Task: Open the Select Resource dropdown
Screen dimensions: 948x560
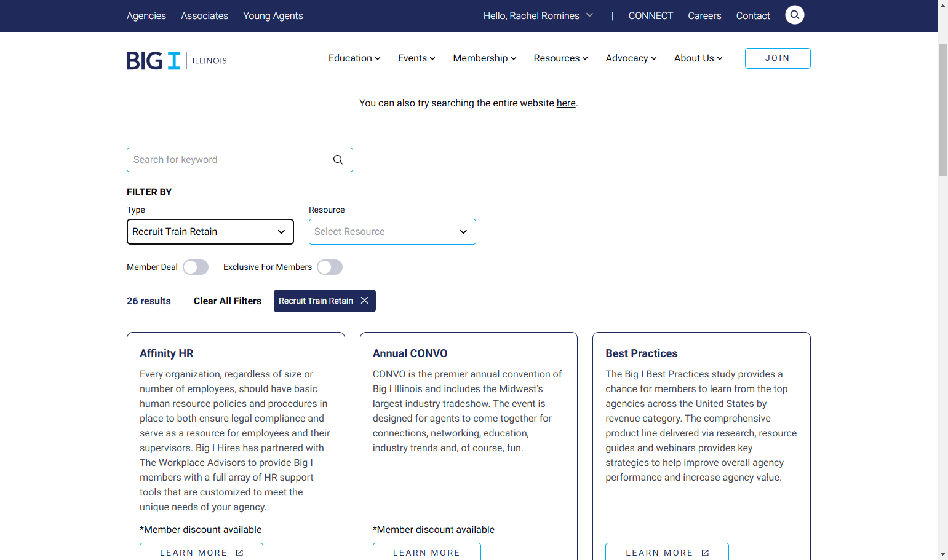Action: (x=392, y=232)
